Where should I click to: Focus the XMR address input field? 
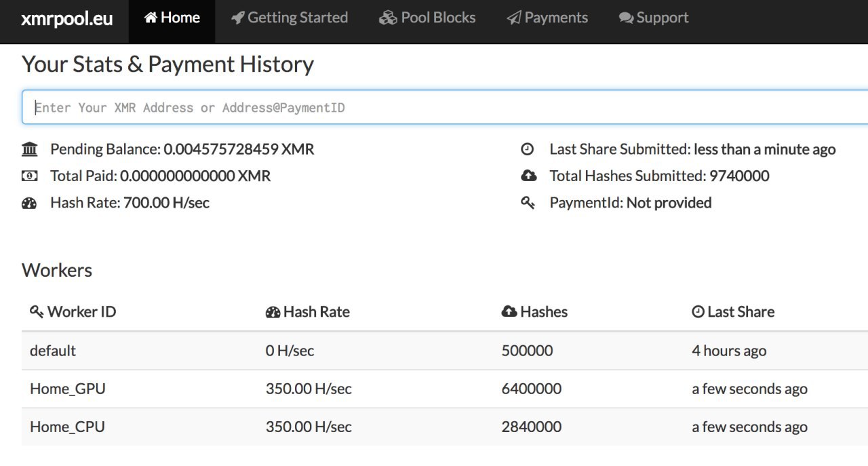(445, 107)
